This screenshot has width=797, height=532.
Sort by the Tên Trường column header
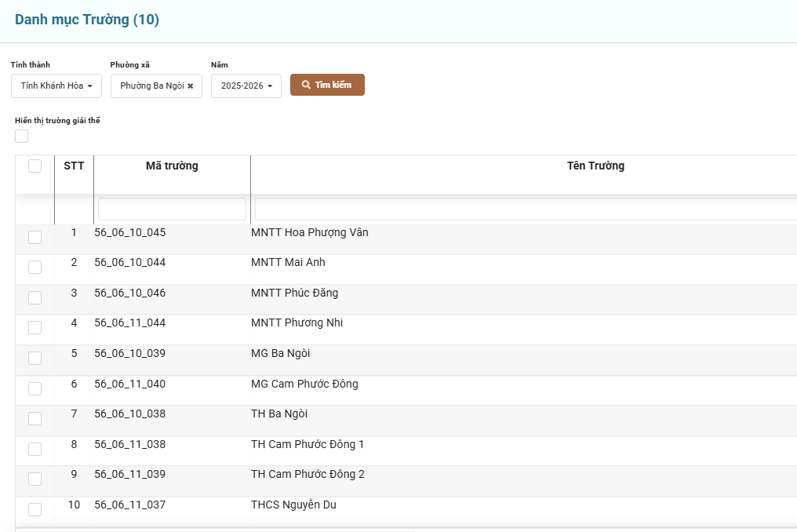pyautogui.click(x=595, y=166)
